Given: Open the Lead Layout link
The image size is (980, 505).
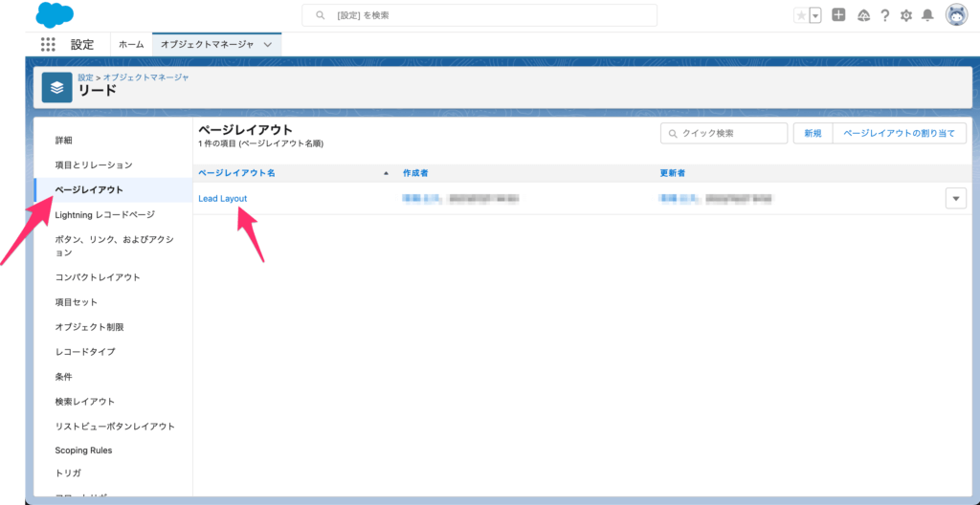Looking at the screenshot, I should pyautogui.click(x=222, y=198).
